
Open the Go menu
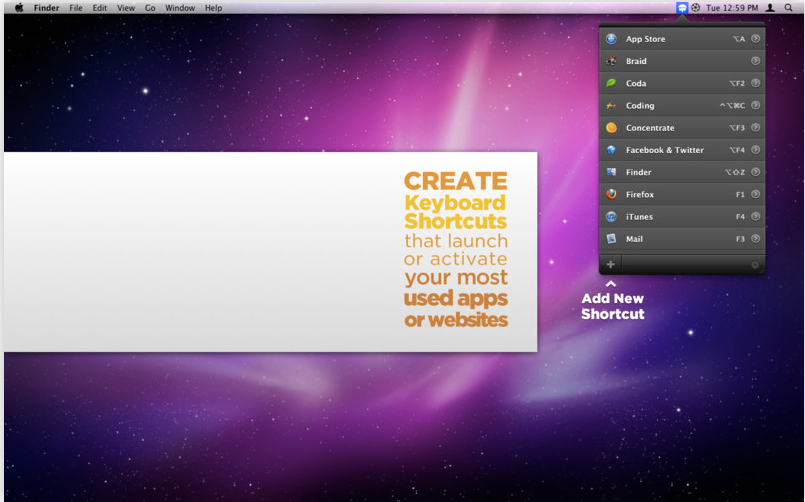150,8
